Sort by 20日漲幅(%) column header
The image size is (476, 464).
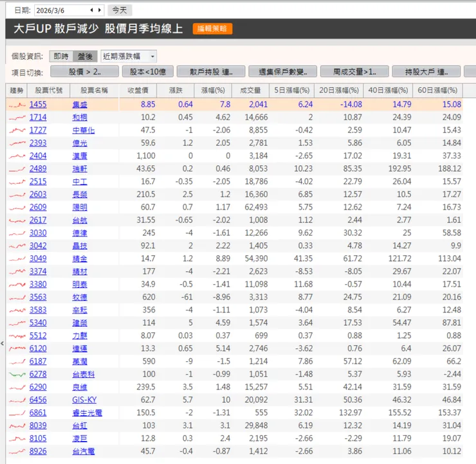tap(339, 91)
